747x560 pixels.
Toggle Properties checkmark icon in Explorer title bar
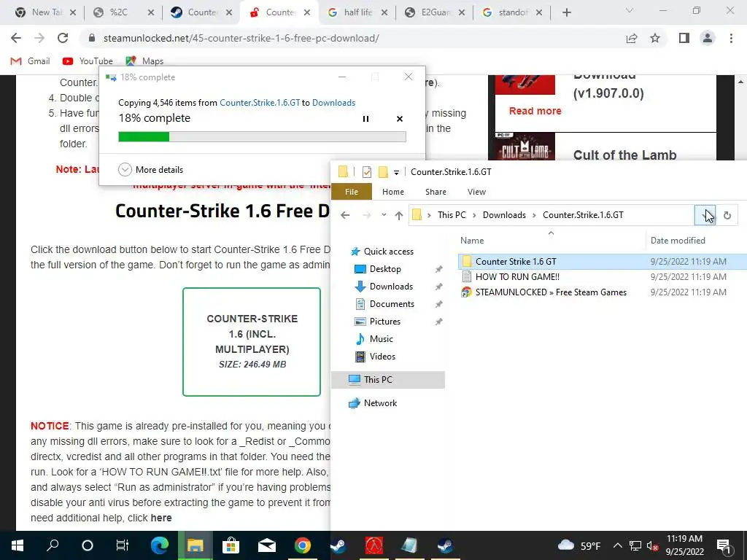tap(367, 172)
